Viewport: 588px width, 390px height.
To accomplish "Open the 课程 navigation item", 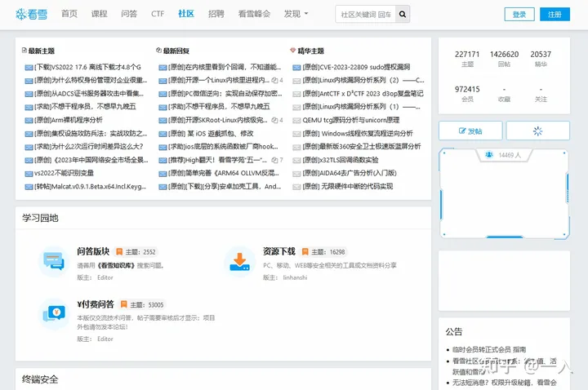I will pyautogui.click(x=99, y=14).
